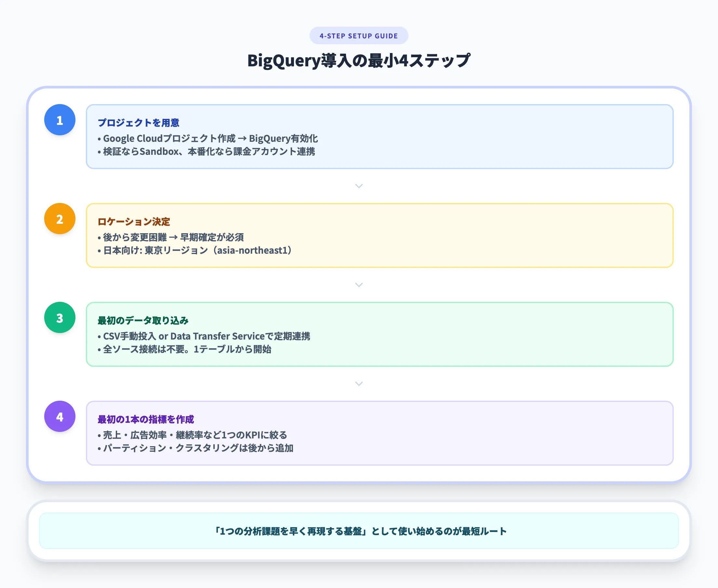Select the blue step 1 circle icon
The width and height of the screenshot is (718, 588).
point(60,120)
